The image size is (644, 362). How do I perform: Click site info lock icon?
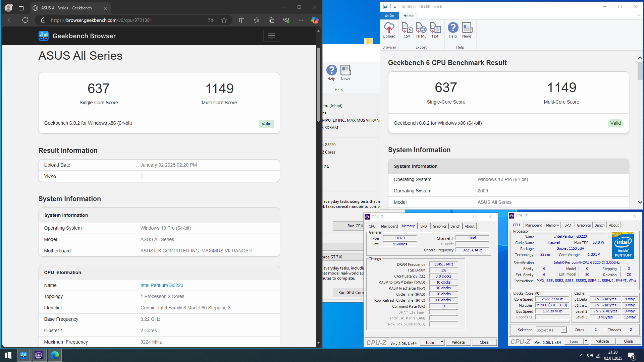click(x=43, y=20)
